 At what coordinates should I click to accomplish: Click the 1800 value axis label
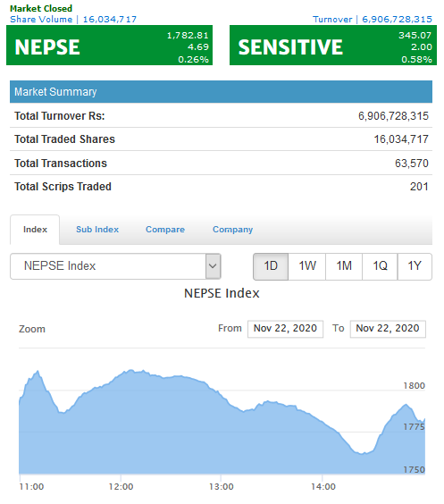click(x=415, y=385)
